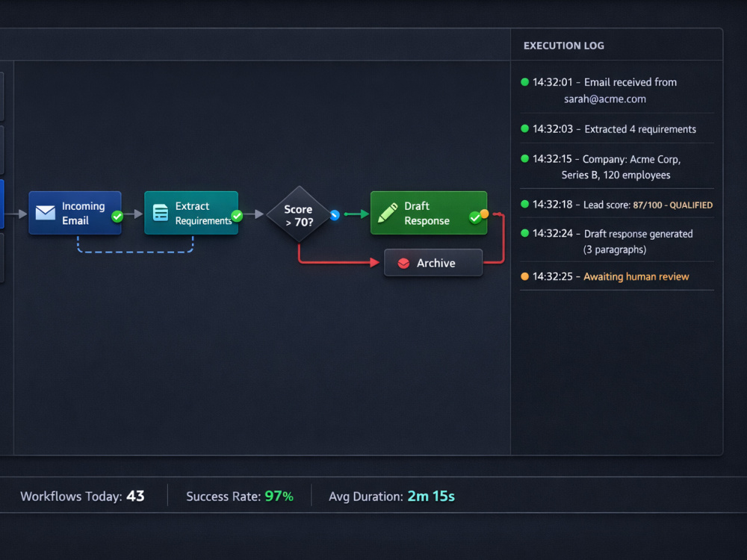
Task: Click the Series B, 120 employees log line
Action: click(x=616, y=175)
